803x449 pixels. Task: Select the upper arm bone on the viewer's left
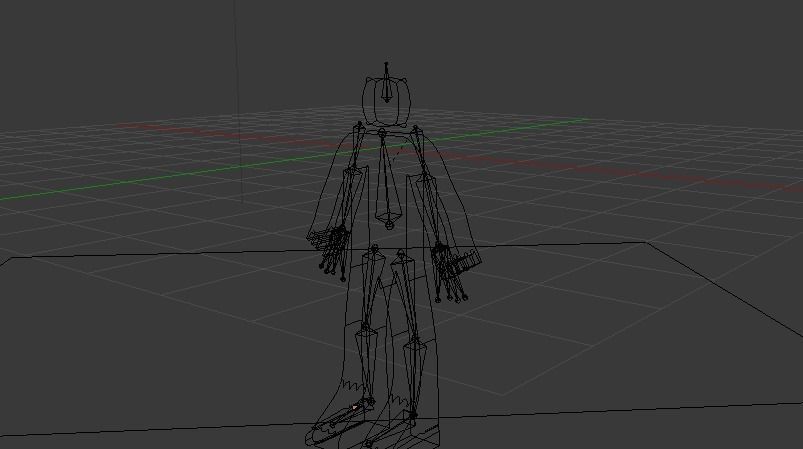coord(355,148)
